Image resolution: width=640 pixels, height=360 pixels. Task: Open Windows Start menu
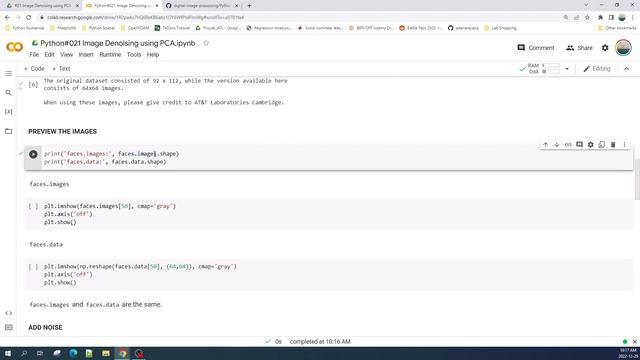coord(8,353)
